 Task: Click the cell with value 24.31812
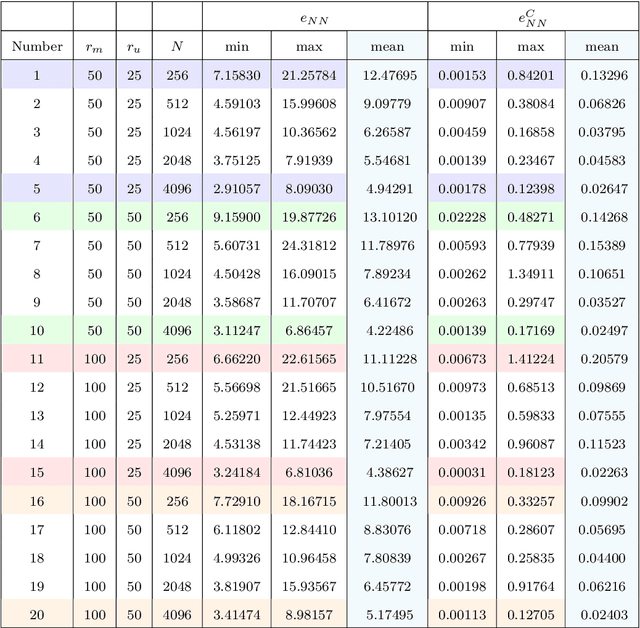pyautogui.click(x=309, y=245)
